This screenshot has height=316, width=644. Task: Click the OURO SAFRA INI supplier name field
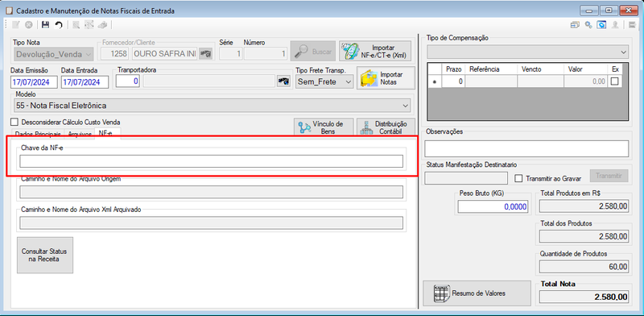coord(165,53)
